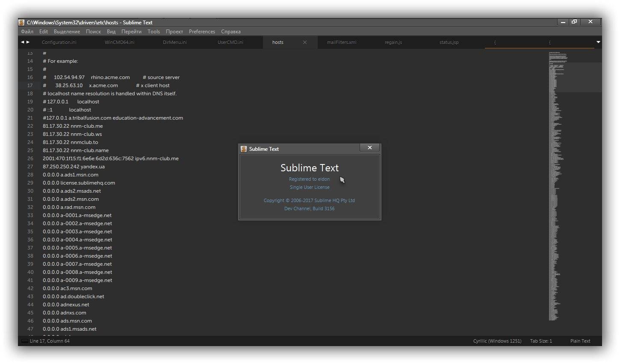The height and width of the screenshot is (364, 620).
Task: Click the rhino.acme.com entry on line 16
Action: pyautogui.click(x=110, y=77)
